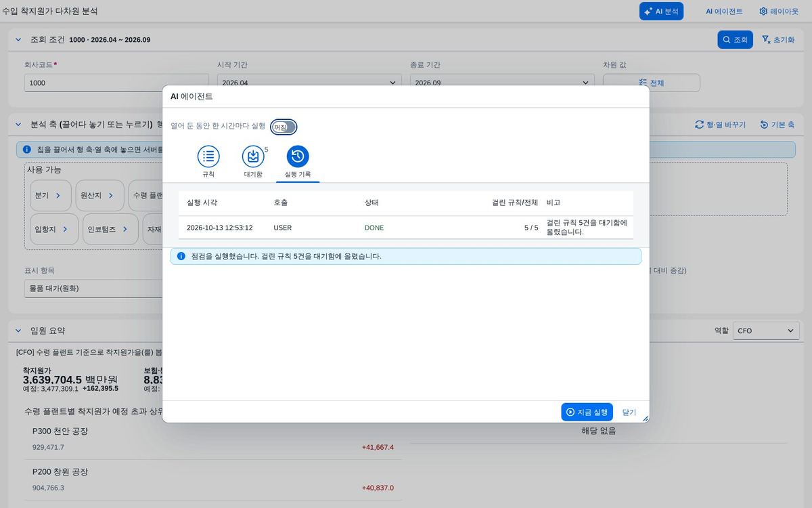
Task: Click the AI 분석 button
Action: click(661, 12)
